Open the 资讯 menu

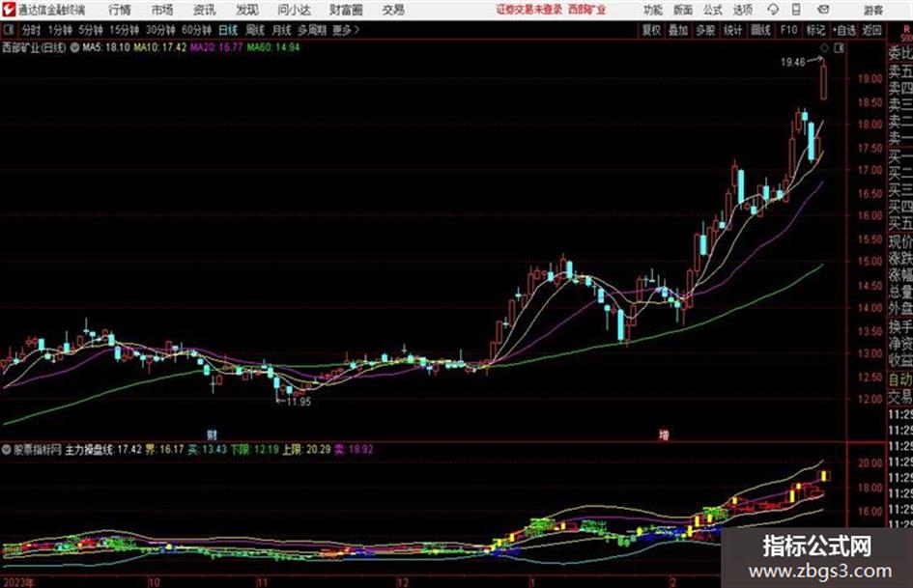pyautogui.click(x=204, y=10)
